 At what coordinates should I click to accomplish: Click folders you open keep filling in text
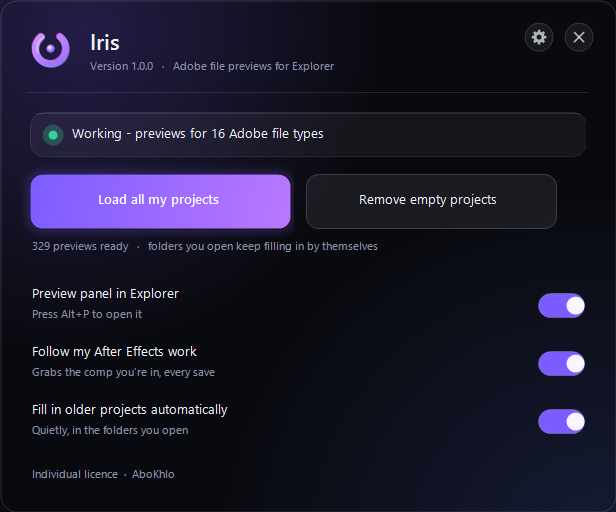262,246
